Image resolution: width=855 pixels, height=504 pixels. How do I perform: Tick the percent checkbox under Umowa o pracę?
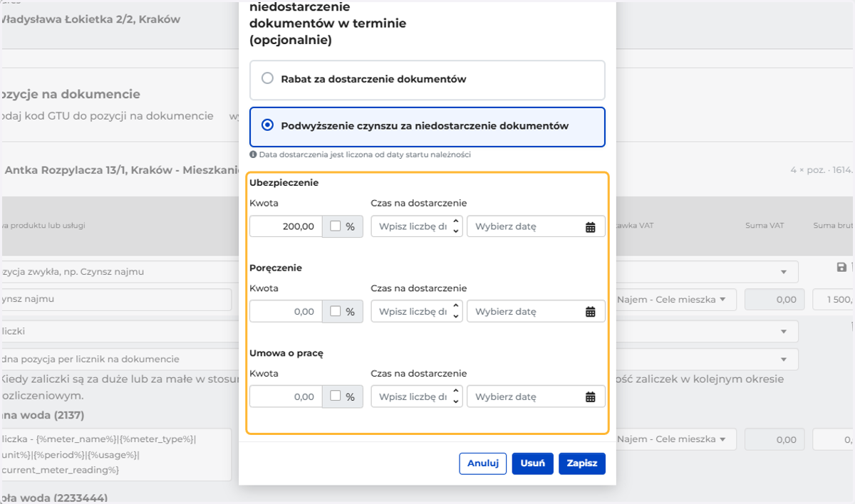336,397
